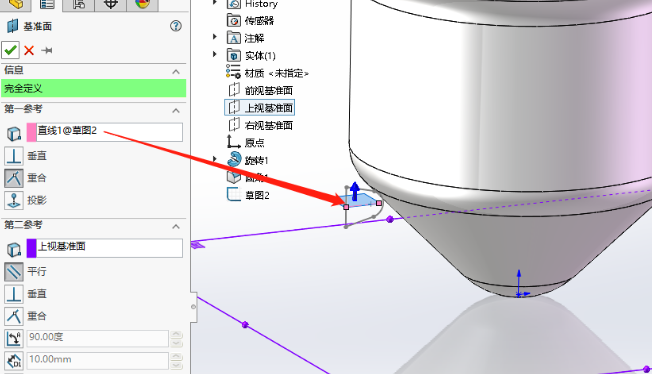Enable 垂直 constraint under second reference
The image size is (652, 374).
pyautogui.click(x=14, y=294)
